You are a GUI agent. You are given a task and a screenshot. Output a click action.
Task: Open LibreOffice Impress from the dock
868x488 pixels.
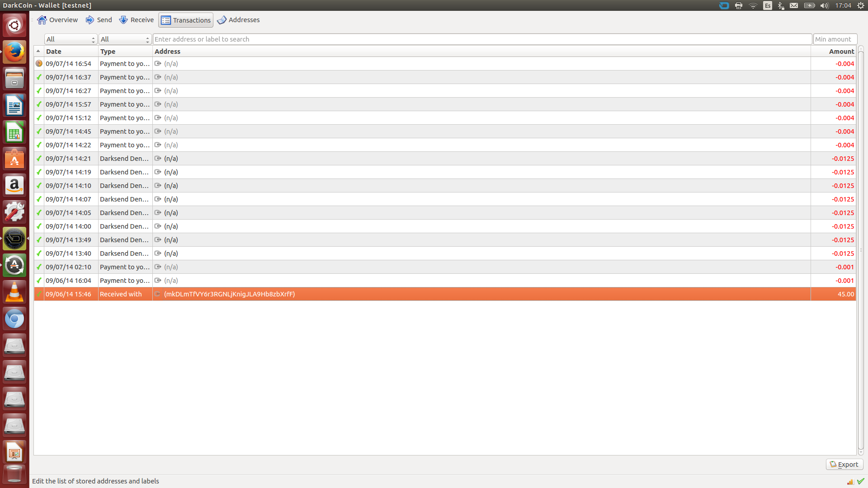coord(14,452)
